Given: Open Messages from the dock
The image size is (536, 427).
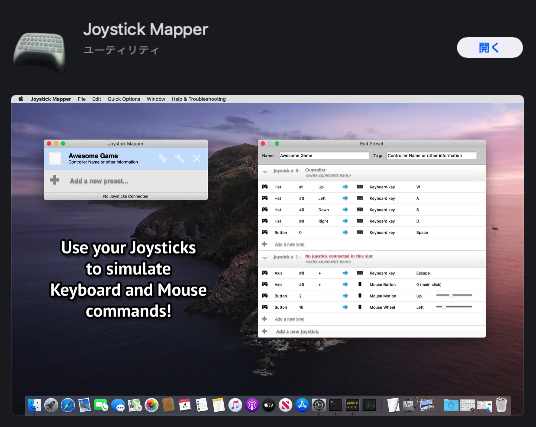Looking at the screenshot, I should pyautogui.click(x=118, y=405).
